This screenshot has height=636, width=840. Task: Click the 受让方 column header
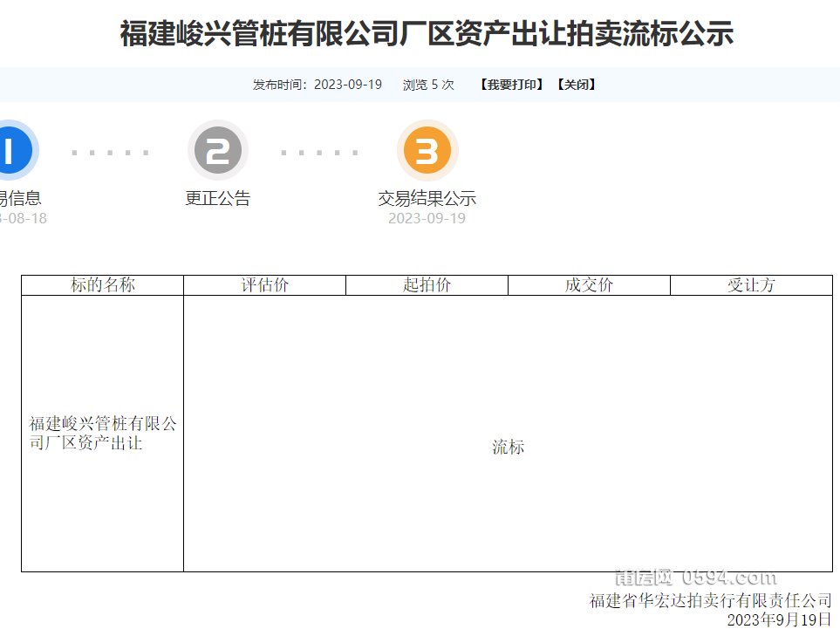tap(752, 285)
